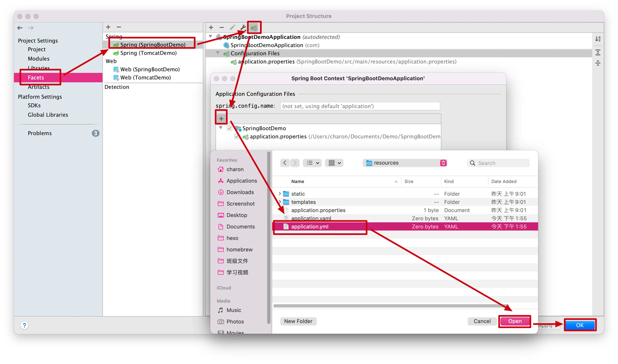
Task: Open the 班级文件 folder in Favorites
Action: (233, 261)
